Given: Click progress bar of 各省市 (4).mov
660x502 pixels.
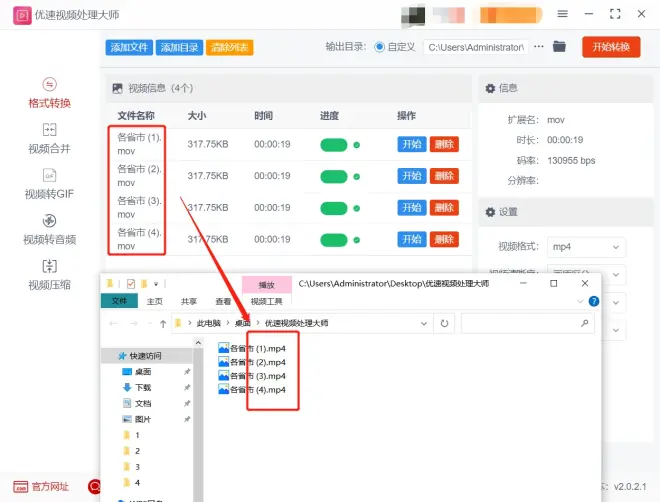Looking at the screenshot, I should tap(334, 240).
